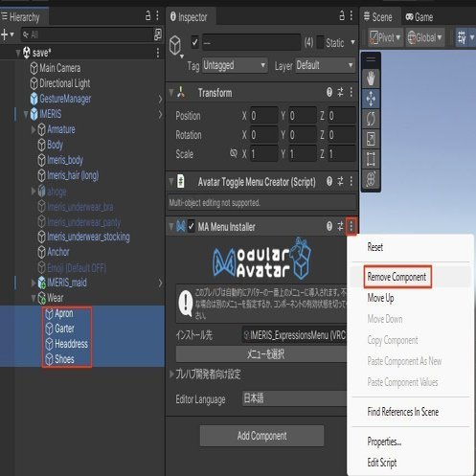Open the Transform component three-dot menu
The image size is (476, 476).
pos(351,93)
